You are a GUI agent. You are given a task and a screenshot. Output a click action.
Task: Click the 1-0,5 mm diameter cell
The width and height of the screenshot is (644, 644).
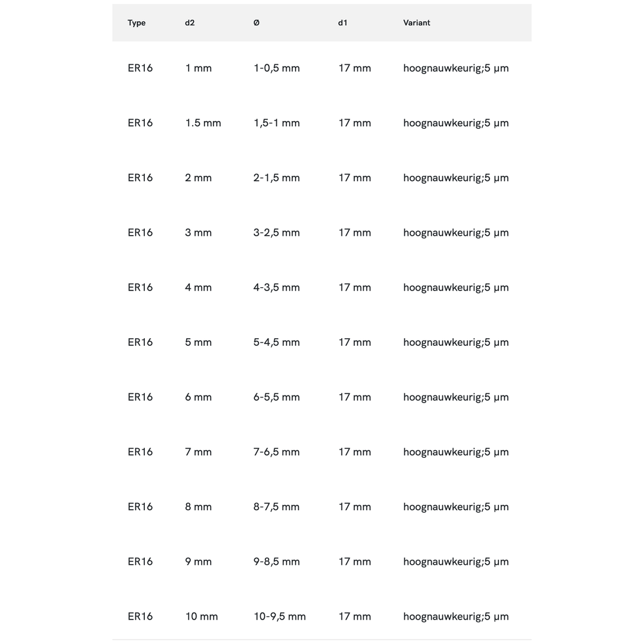click(x=276, y=68)
